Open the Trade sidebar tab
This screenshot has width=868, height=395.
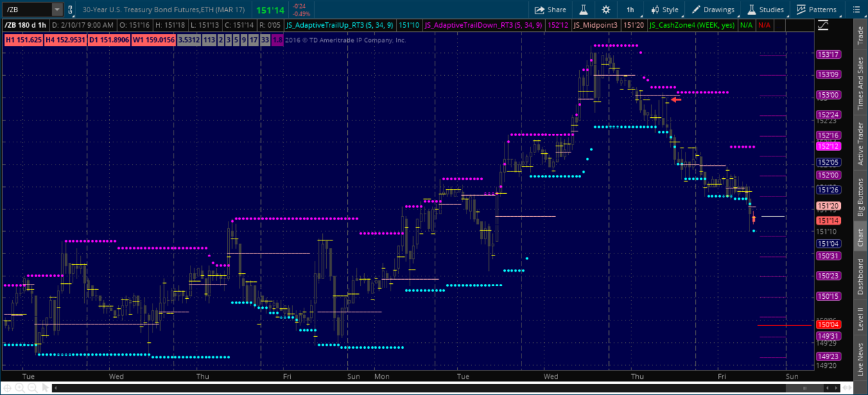pos(861,35)
